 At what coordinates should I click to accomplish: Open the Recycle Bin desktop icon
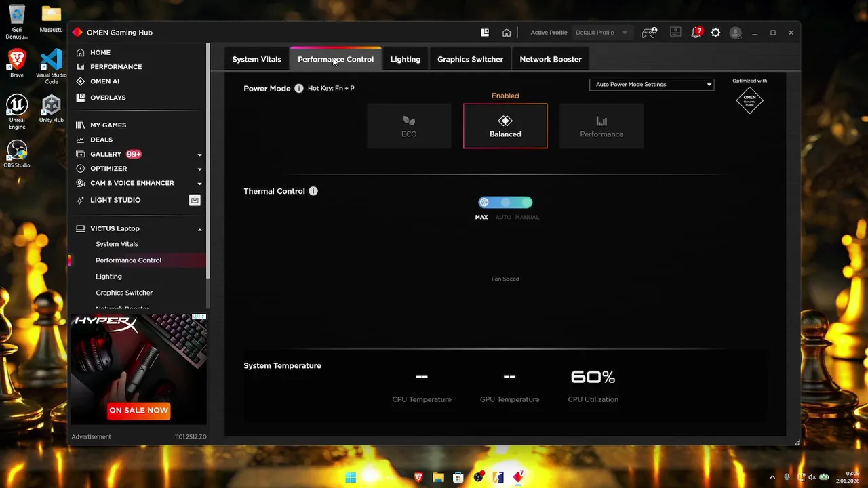click(x=17, y=22)
